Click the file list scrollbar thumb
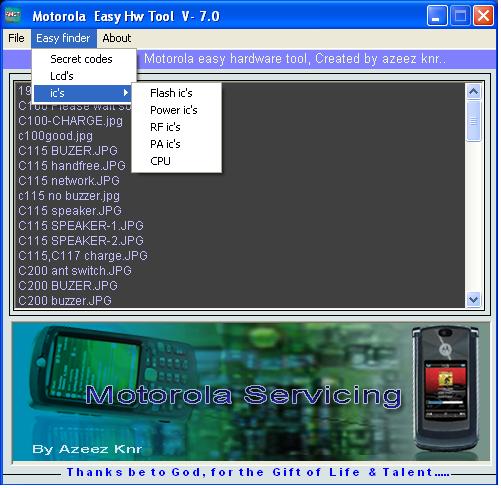Image resolution: width=501 pixels, height=488 pixels. pyautogui.click(x=474, y=121)
